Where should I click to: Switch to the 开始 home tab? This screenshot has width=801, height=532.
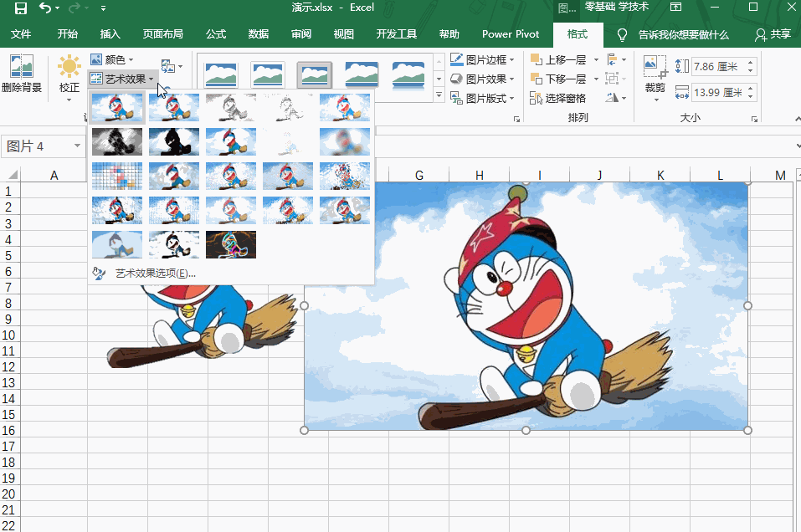68,34
